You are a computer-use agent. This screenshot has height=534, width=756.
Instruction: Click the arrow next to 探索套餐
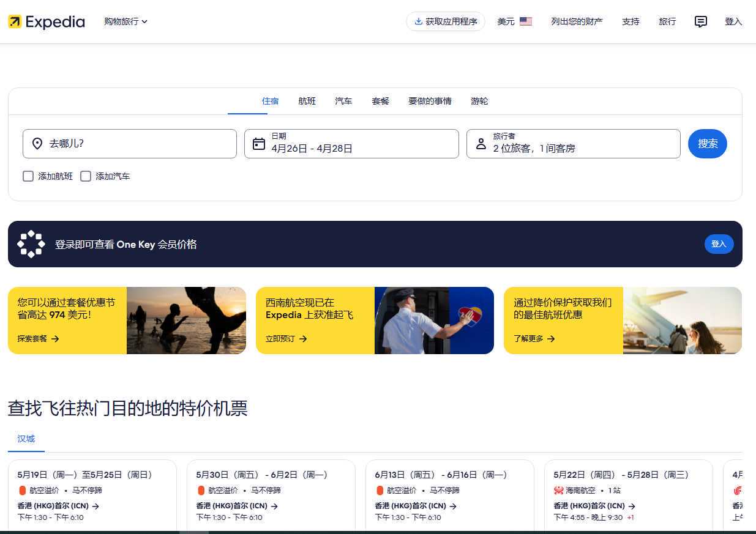[55, 338]
